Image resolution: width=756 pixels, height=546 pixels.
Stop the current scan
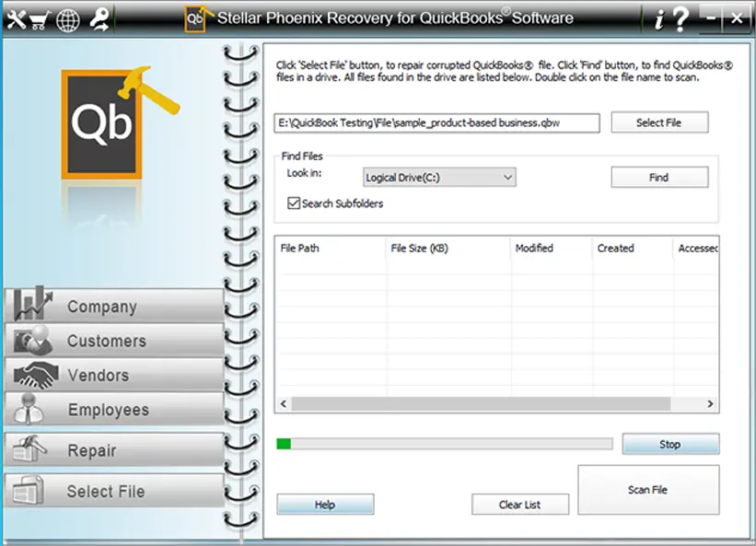(670, 444)
